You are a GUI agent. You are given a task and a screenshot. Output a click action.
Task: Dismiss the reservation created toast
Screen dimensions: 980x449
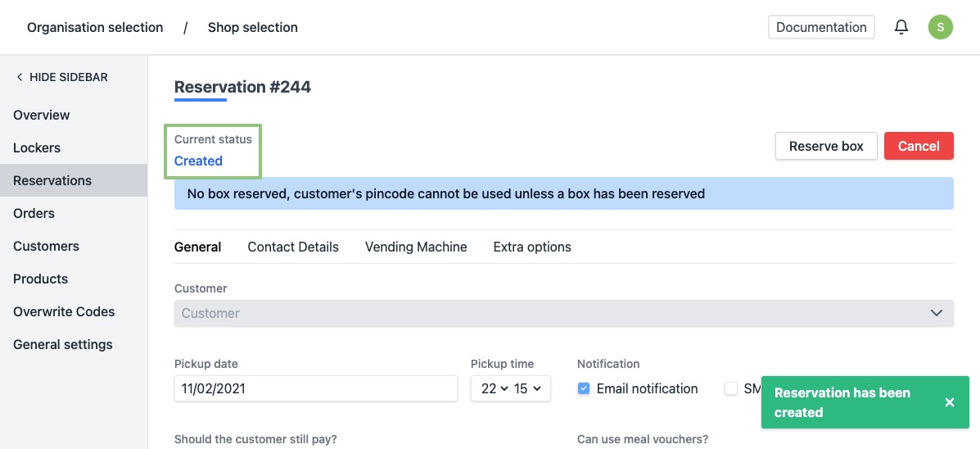(x=950, y=402)
